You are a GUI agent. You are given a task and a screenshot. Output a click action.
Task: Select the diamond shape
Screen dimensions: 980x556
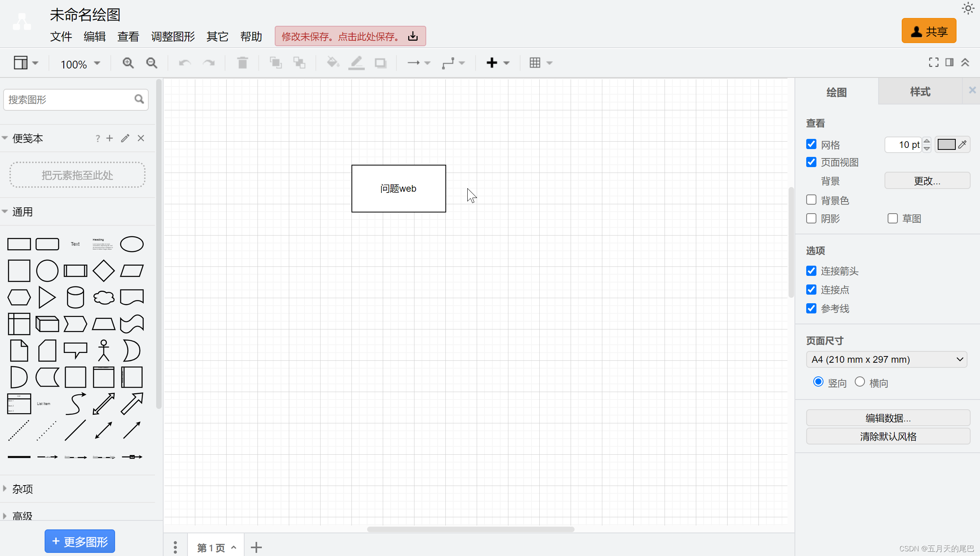(x=104, y=271)
